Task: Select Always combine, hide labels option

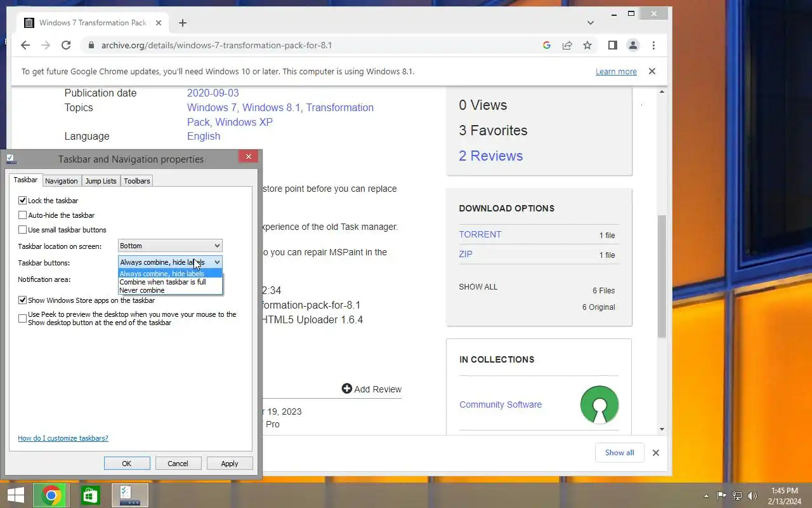Action: pyautogui.click(x=170, y=274)
